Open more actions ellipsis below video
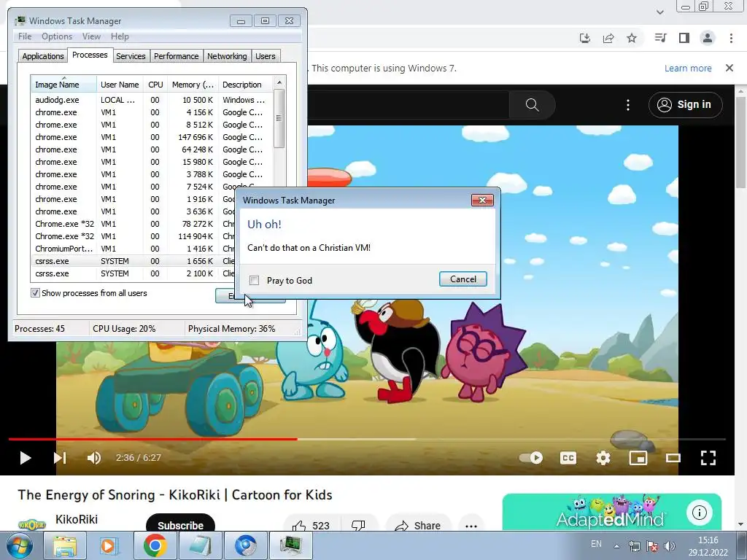The image size is (747, 560). pos(471,526)
